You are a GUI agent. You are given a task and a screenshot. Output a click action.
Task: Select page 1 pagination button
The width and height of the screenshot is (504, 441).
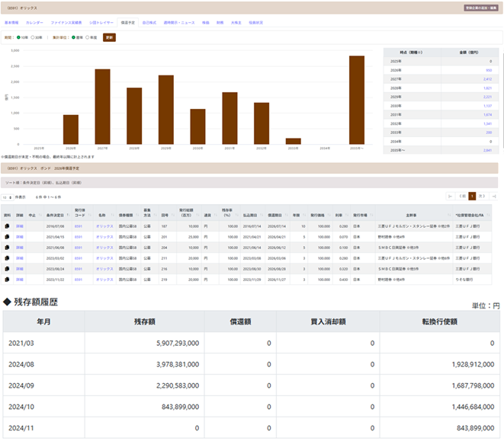pyautogui.click(x=472, y=197)
